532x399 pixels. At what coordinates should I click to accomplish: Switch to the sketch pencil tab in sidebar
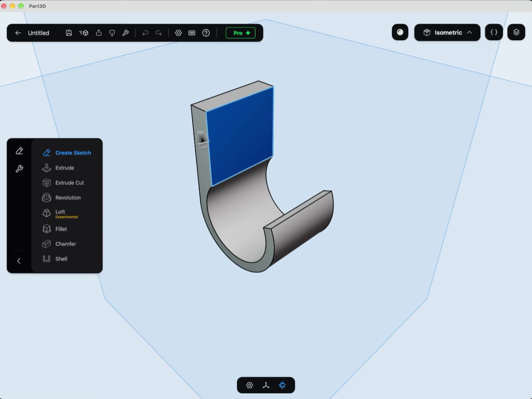[x=19, y=151]
